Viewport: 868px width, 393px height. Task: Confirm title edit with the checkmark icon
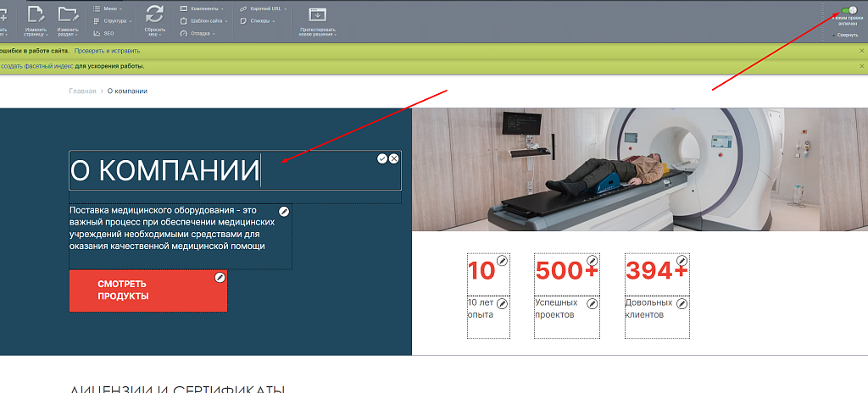382,158
